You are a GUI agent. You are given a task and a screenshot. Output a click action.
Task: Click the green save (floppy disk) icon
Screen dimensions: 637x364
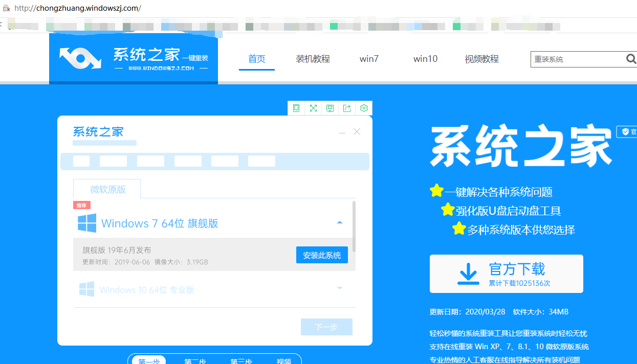(330, 108)
